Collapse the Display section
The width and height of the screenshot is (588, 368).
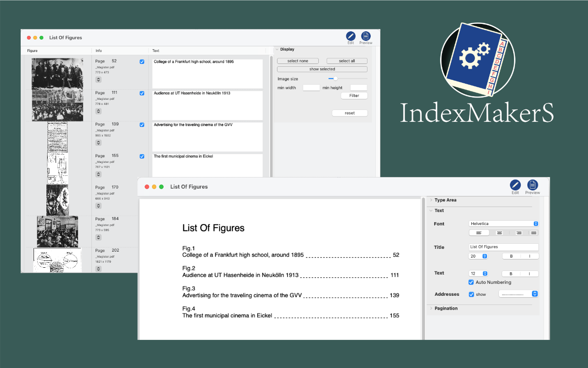pyautogui.click(x=277, y=49)
